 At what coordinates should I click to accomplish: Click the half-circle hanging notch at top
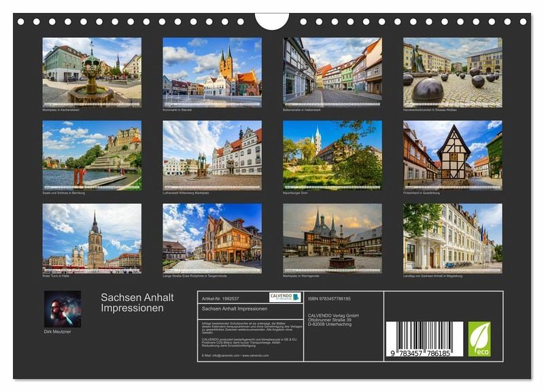tap(271, 22)
